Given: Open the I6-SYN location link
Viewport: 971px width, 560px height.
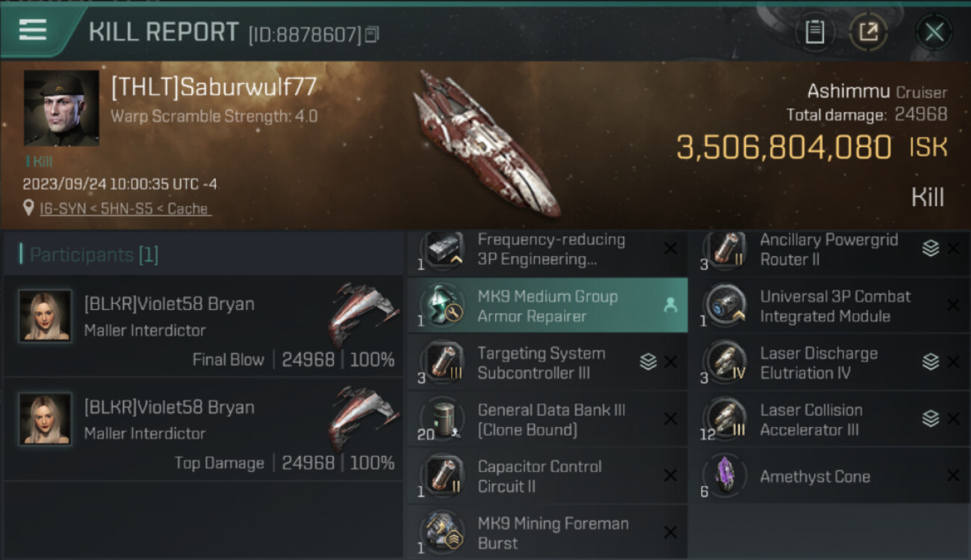Looking at the screenshot, I should tap(125, 209).
